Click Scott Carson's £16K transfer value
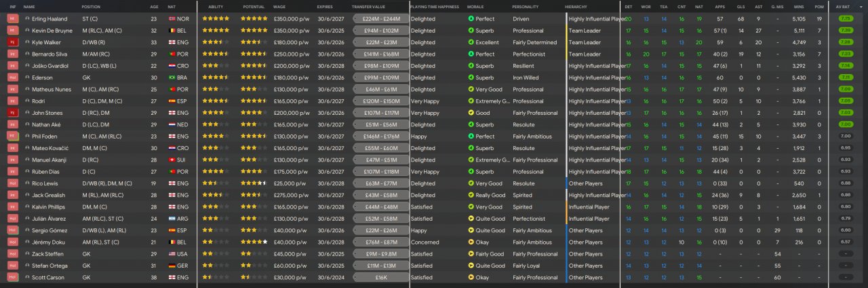 [380, 277]
